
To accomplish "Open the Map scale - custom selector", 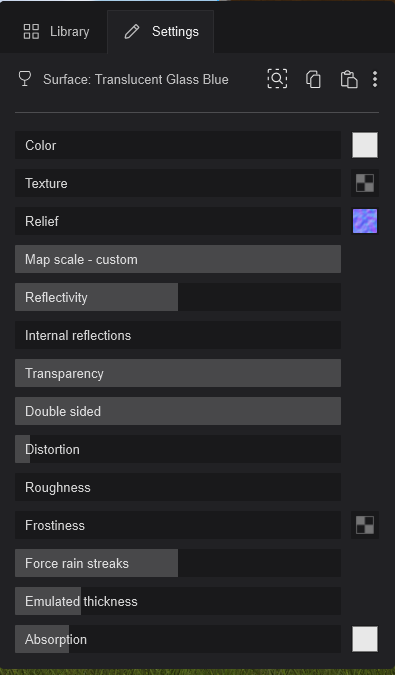I will (x=178, y=259).
